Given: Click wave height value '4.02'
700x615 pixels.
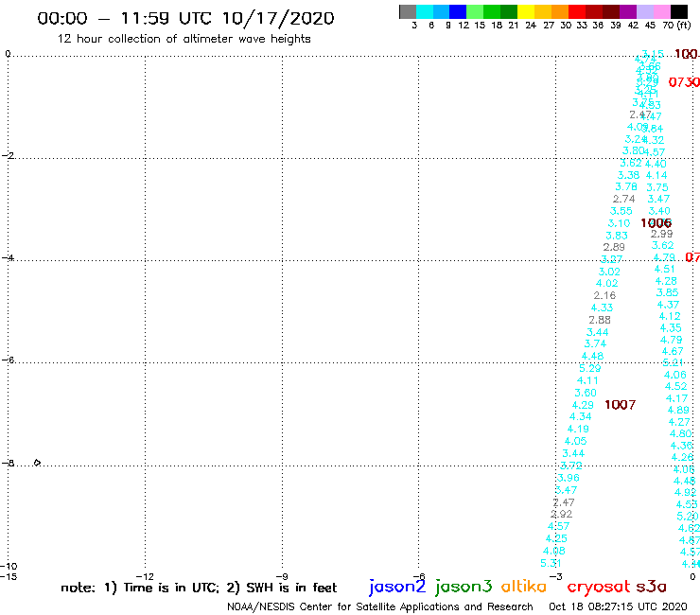Looking at the screenshot, I should click(x=607, y=283).
